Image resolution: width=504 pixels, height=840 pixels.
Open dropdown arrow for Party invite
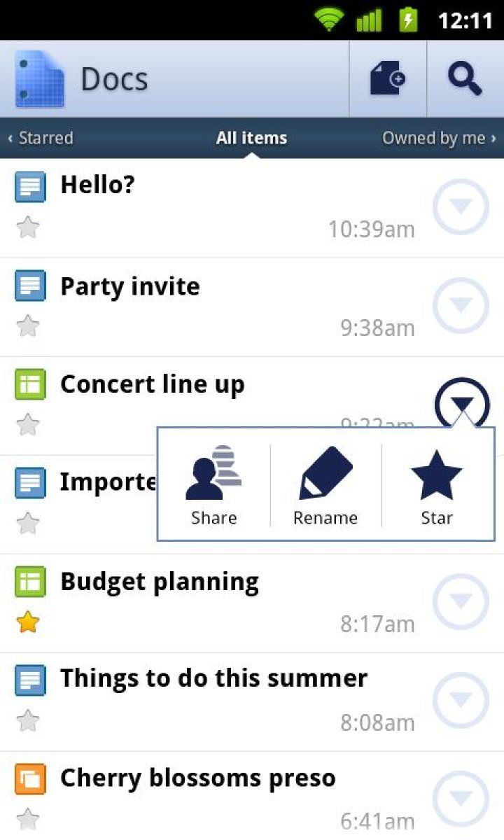point(461,306)
